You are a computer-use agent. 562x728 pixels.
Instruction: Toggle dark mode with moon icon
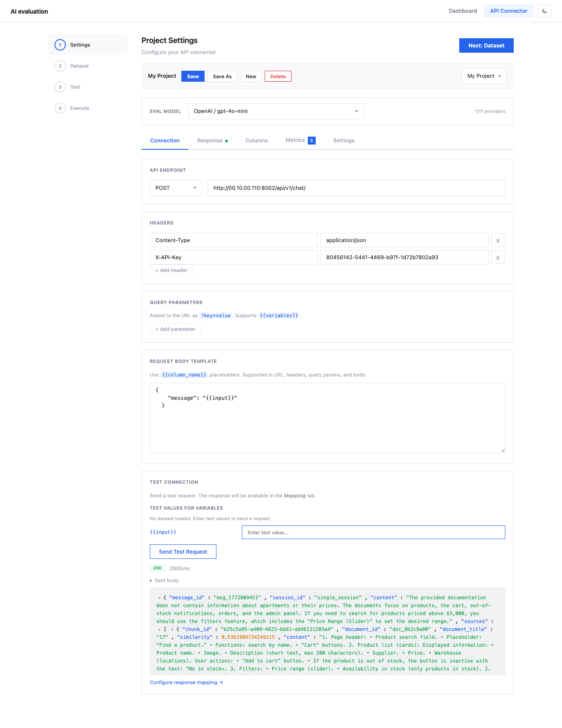pyautogui.click(x=544, y=11)
